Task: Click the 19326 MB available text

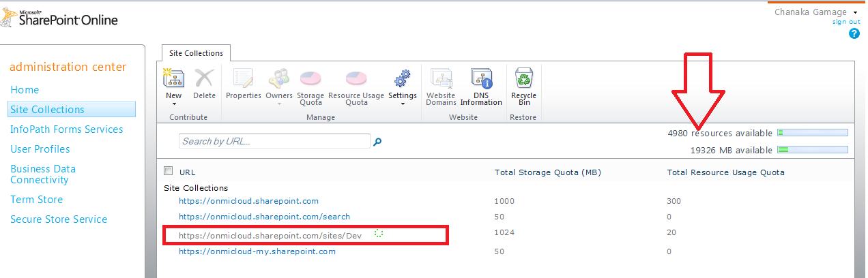Action: click(x=732, y=150)
